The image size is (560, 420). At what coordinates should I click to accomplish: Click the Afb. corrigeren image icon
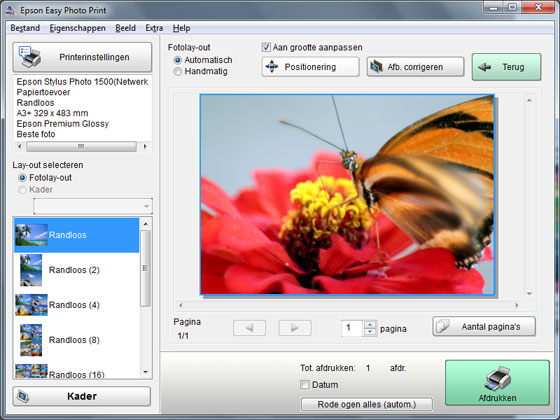(x=376, y=67)
